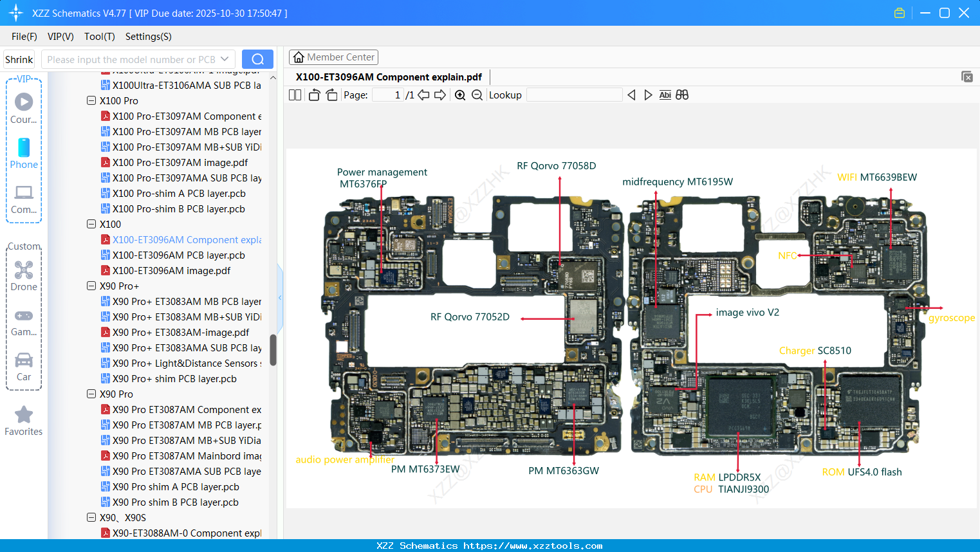Screen dimensions: 980x552
Task: Toggle the Abi whole-word search option
Action: click(x=665, y=95)
